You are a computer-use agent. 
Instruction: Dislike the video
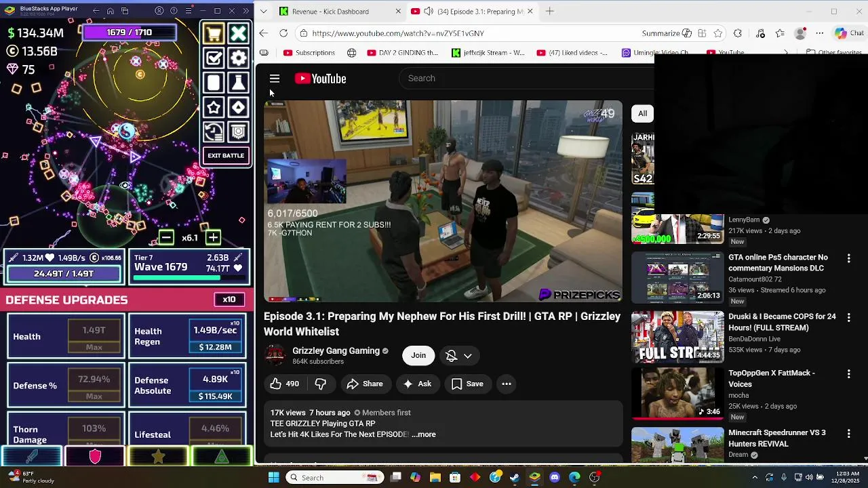coord(321,384)
